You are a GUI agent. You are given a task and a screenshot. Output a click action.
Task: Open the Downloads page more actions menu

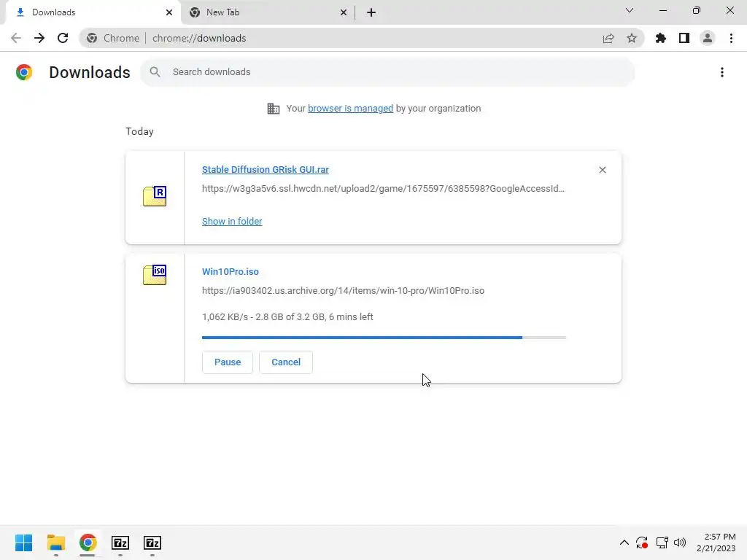pos(722,72)
